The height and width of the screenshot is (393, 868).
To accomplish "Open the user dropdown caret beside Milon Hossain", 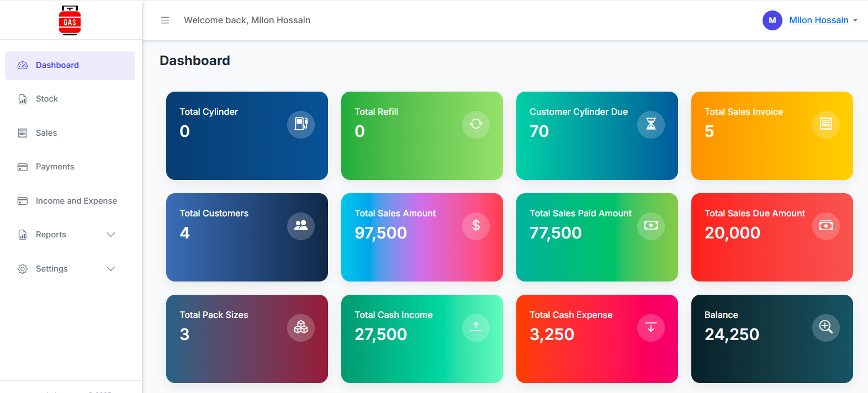I will (x=855, y=20).
